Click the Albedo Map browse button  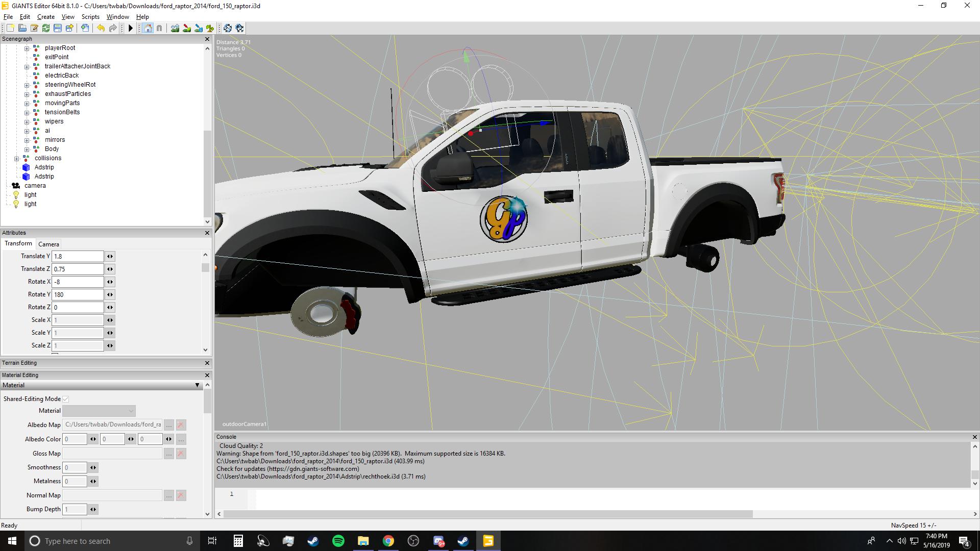click(x=169, y=425)
